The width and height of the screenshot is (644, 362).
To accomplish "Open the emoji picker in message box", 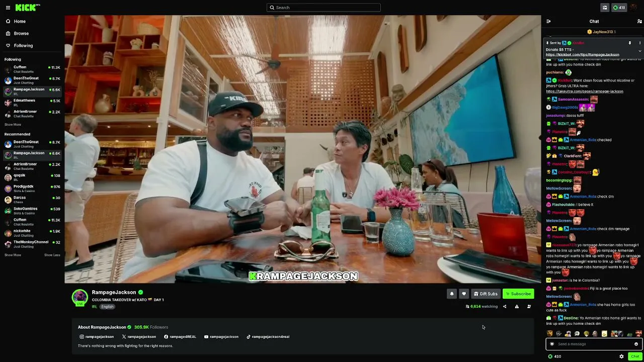I will click(x=636, y=344).
